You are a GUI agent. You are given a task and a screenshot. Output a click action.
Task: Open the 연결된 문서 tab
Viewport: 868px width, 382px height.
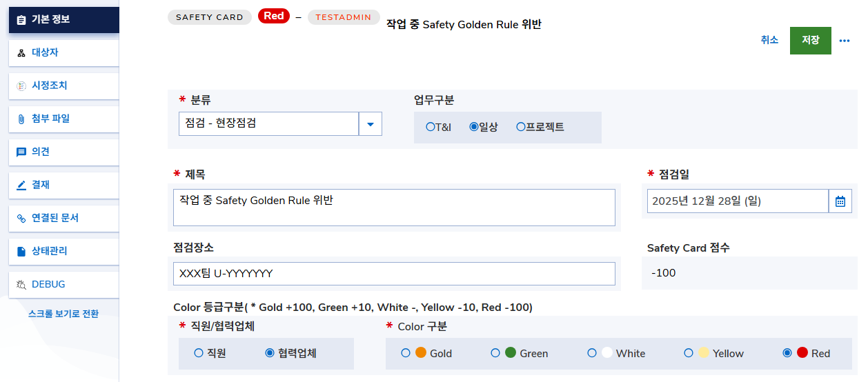(x=55, y=218)
